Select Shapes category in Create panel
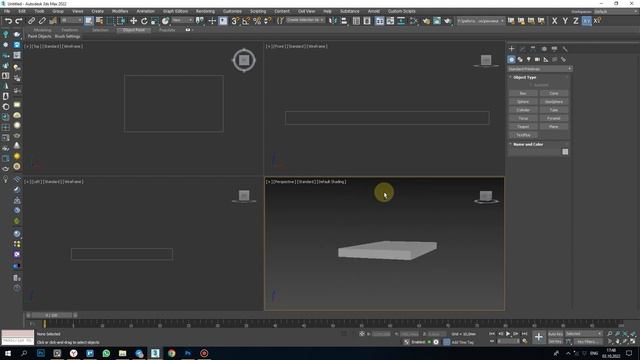 click(520, 60)
